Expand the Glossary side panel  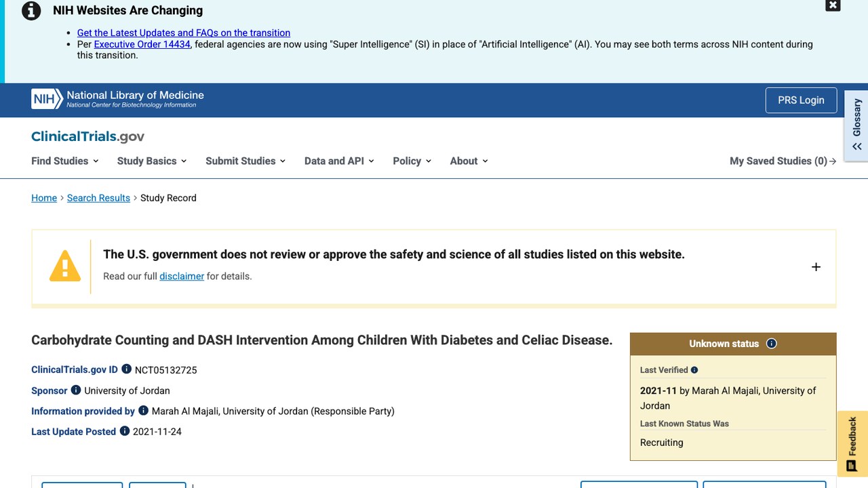pyautogui.click(x=856, y=126)
